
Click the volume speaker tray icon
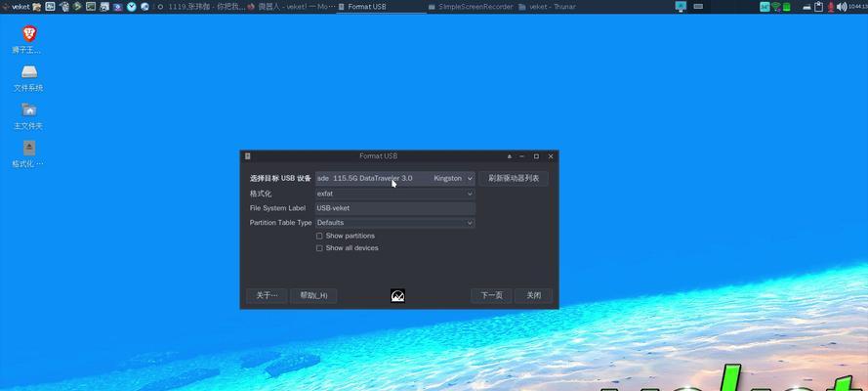tap(842, 7)
